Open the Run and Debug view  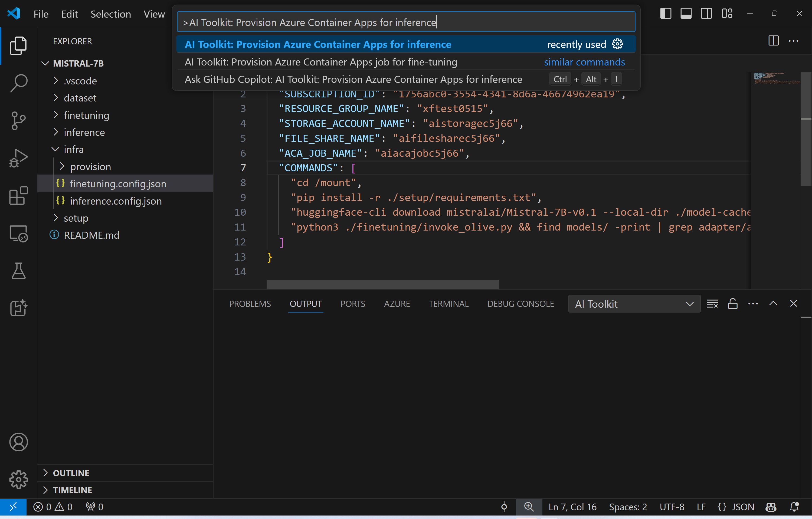[18, 158]
